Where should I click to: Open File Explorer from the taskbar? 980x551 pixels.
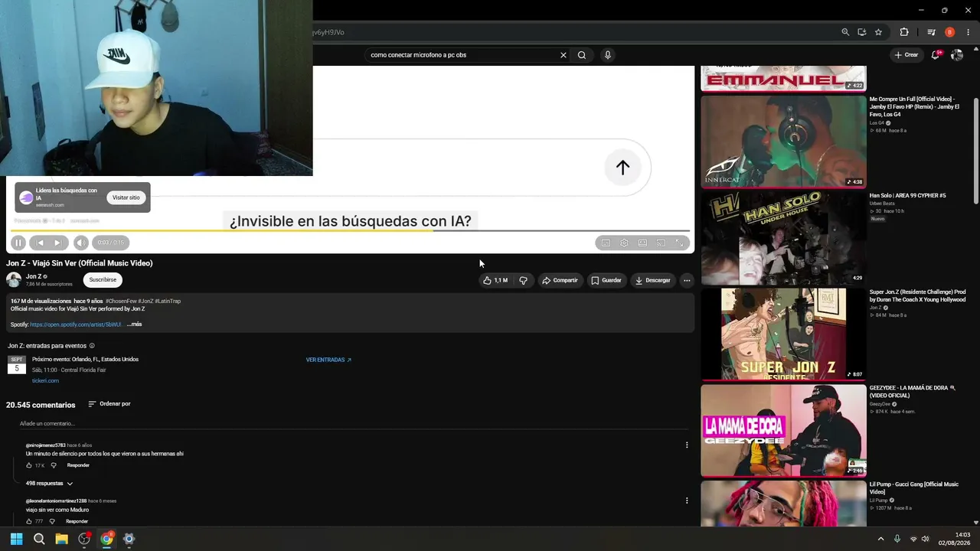[61, 539]
